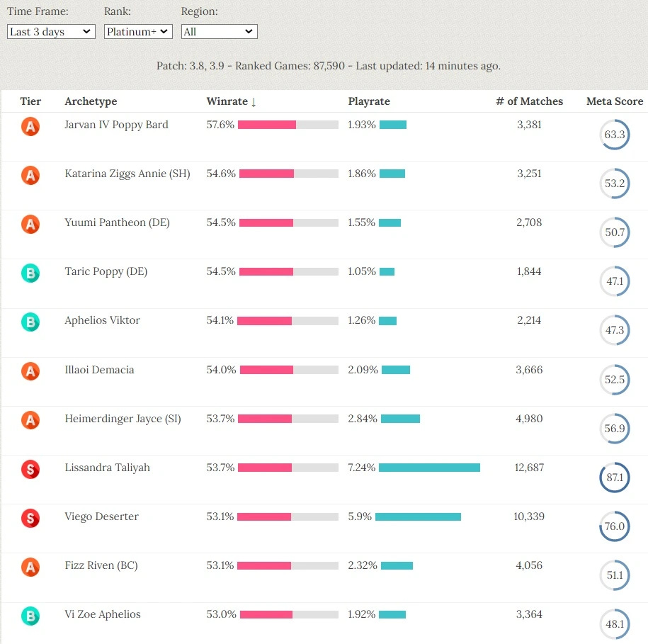648x644 pixels.
Task: Click the 2.84% playrate bar for Heimerdinger Jayce
Action: [400, 419]
